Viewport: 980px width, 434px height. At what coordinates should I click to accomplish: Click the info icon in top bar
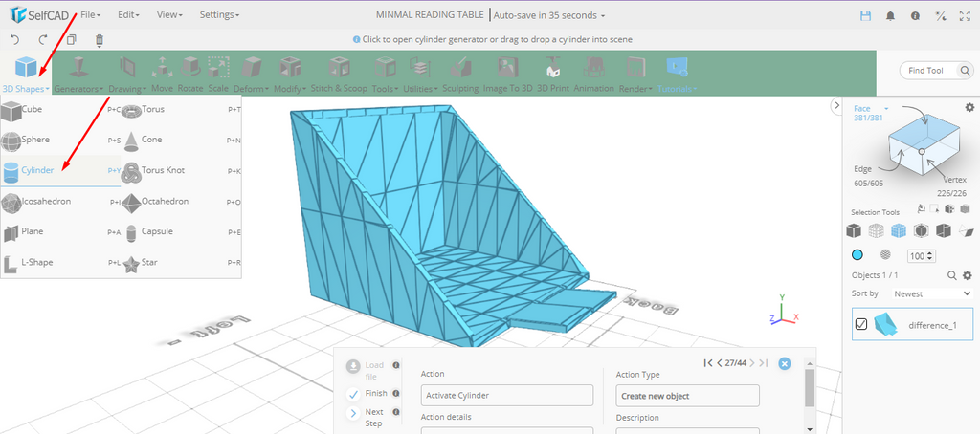(x=915, y=16)
